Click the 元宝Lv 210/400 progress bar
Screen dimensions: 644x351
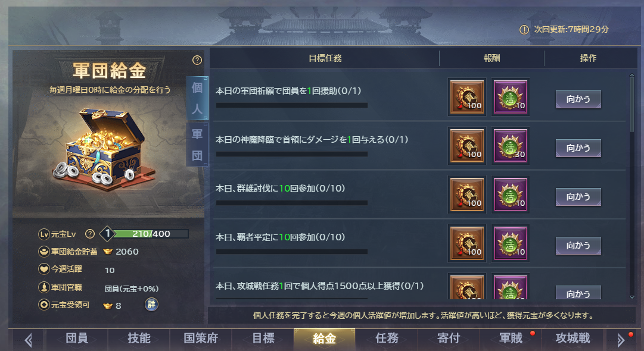(150, 234)
